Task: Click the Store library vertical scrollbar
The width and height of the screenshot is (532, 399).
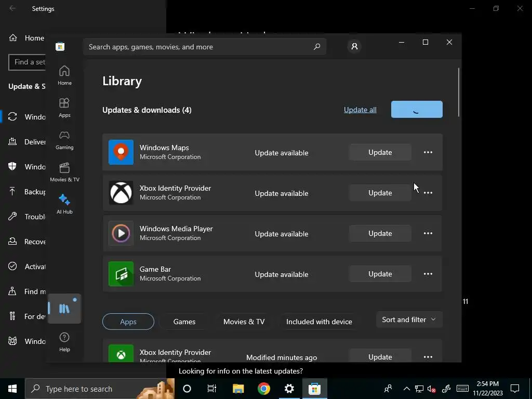Action: coord(459,92)
